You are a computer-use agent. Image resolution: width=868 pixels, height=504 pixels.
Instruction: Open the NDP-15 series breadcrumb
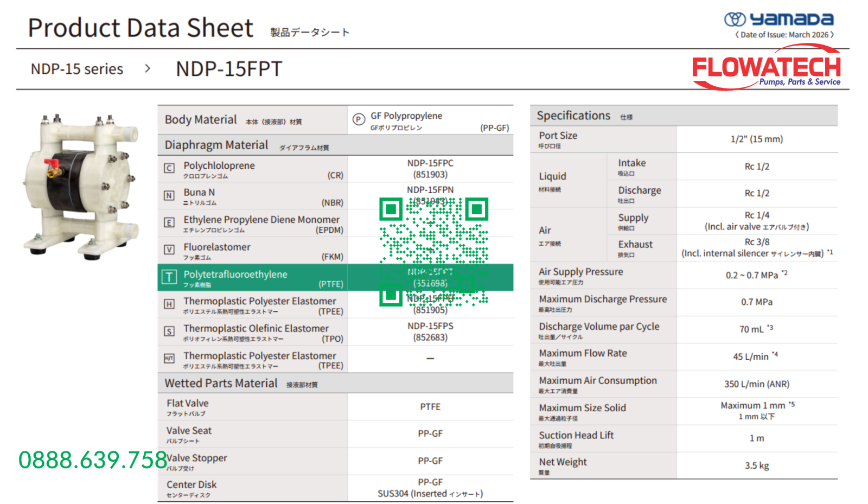click(x=77, y=69)
